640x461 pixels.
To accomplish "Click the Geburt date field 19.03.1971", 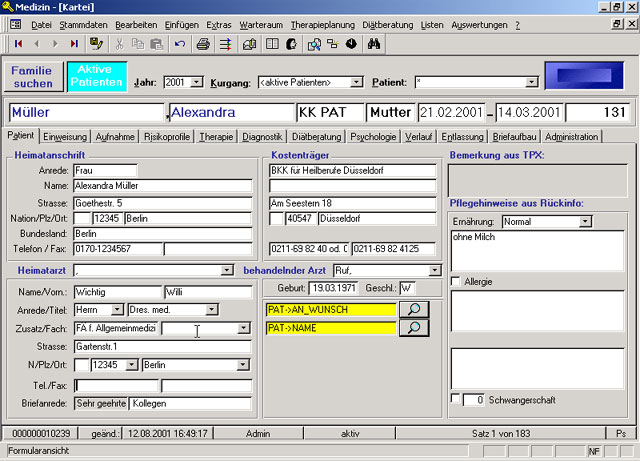I will [x=333, y=288].
